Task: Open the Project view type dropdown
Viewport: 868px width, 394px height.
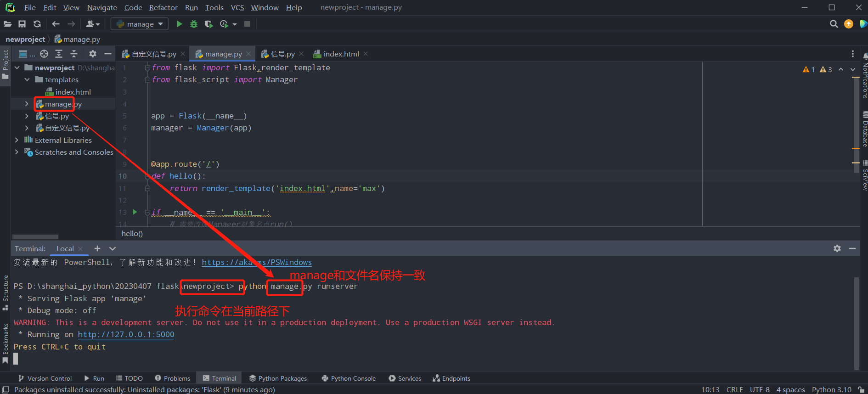Action: coord(26,54)
